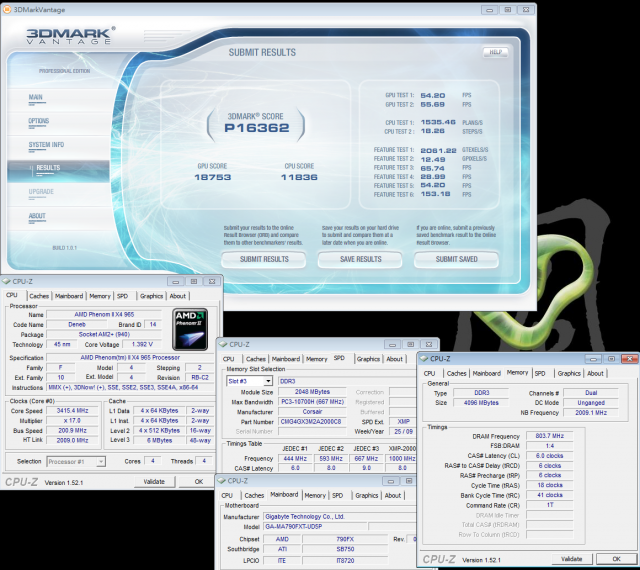Click the CPU-Z icon in the SPD window title bar
Screen dimensions: 640x570
tap(223, 344)
